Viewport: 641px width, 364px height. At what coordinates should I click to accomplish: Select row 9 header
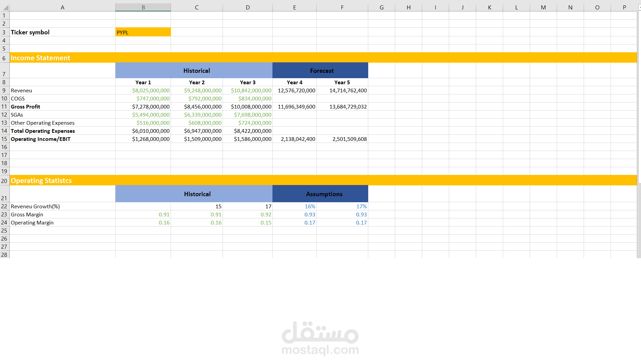click(4, 90)
